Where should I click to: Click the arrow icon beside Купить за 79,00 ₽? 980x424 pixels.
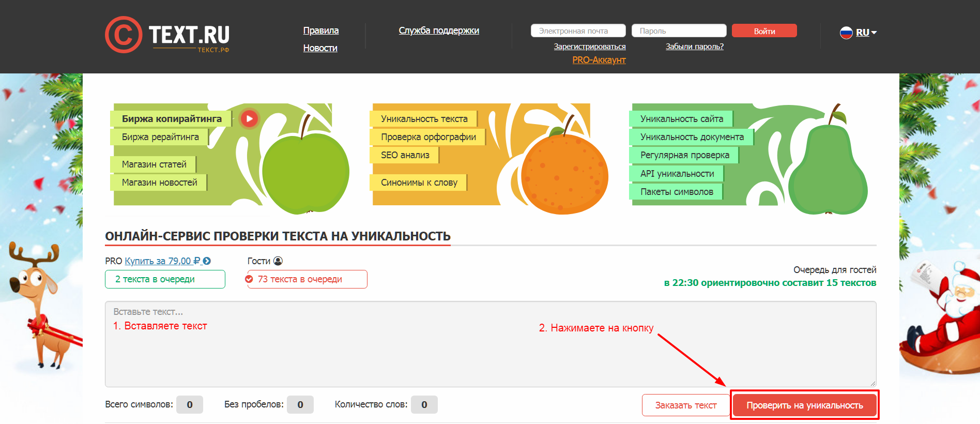[x=207, y=261]
